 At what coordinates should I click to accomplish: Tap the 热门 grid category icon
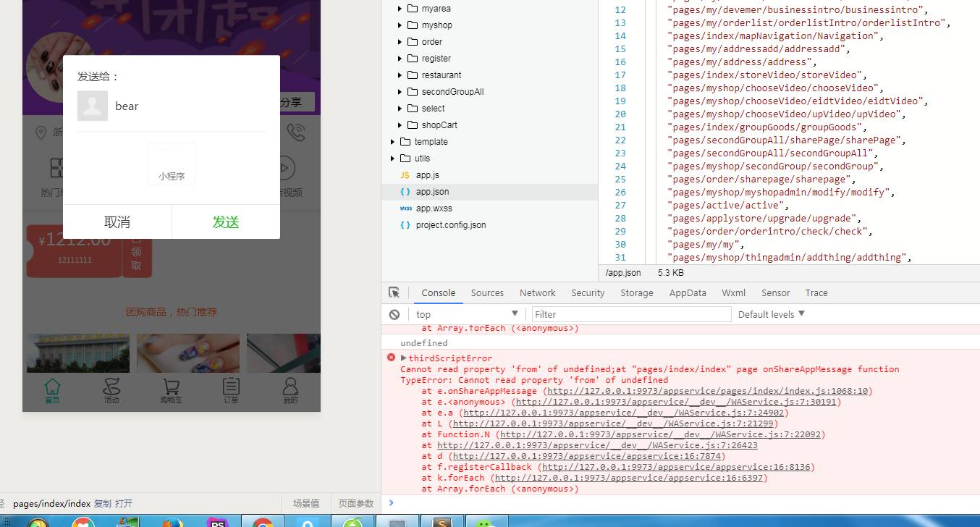58,168
